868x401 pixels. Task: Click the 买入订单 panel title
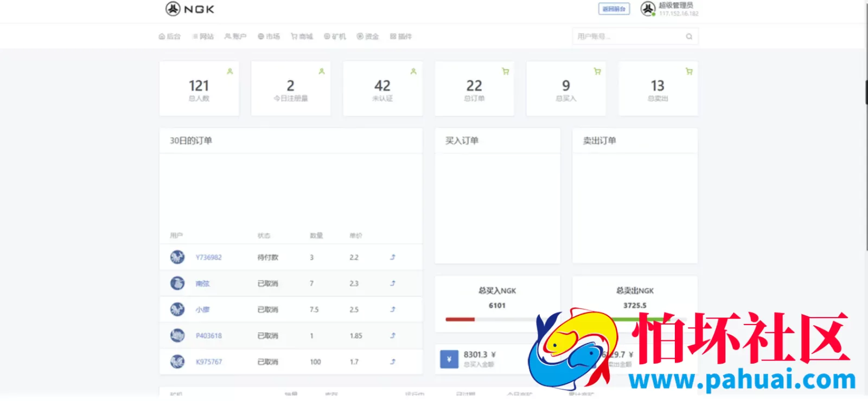[x=462, y=141]
